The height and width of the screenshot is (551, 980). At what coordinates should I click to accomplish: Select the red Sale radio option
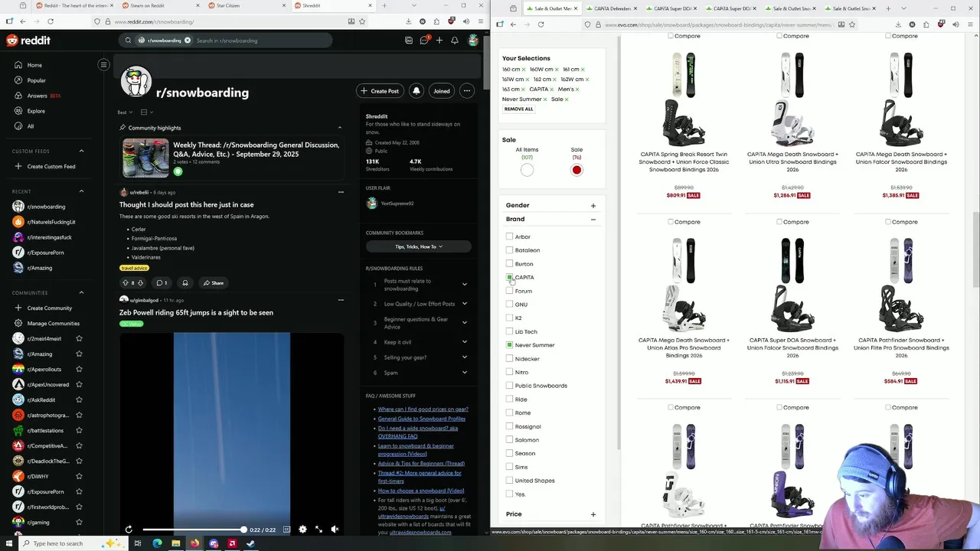(577, 170)
